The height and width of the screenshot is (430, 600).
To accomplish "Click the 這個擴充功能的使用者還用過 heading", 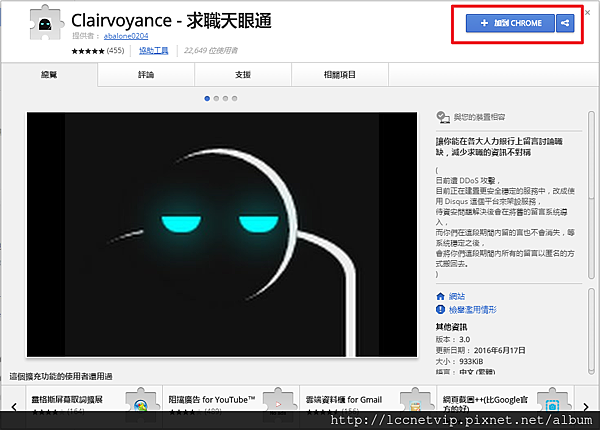I will 61,376.
